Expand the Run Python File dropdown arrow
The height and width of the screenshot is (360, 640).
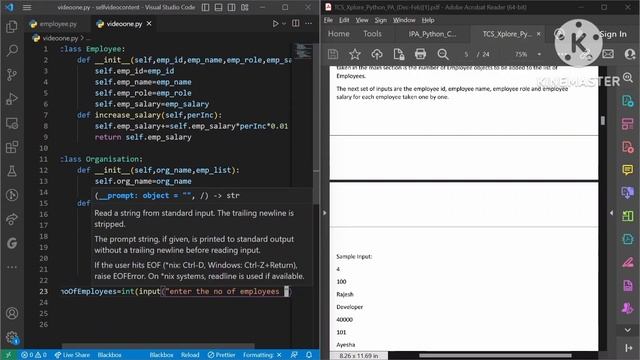(284, 24)
